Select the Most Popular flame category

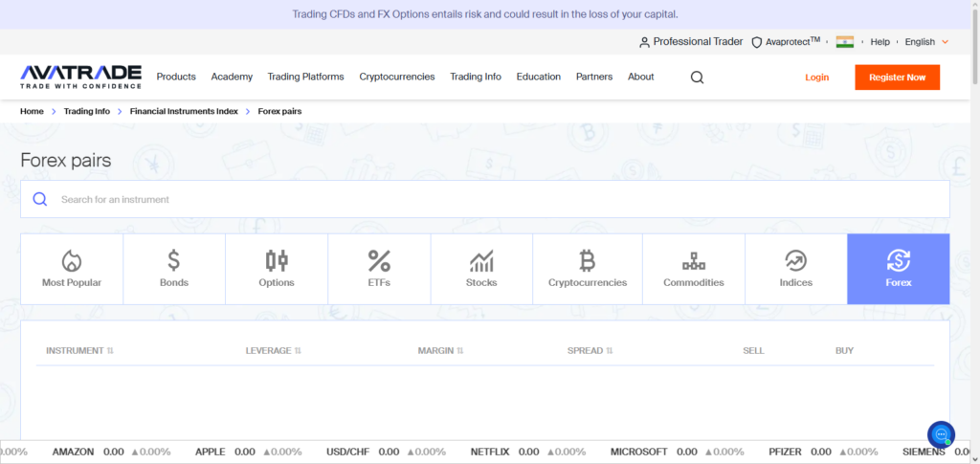pos(72,269)
